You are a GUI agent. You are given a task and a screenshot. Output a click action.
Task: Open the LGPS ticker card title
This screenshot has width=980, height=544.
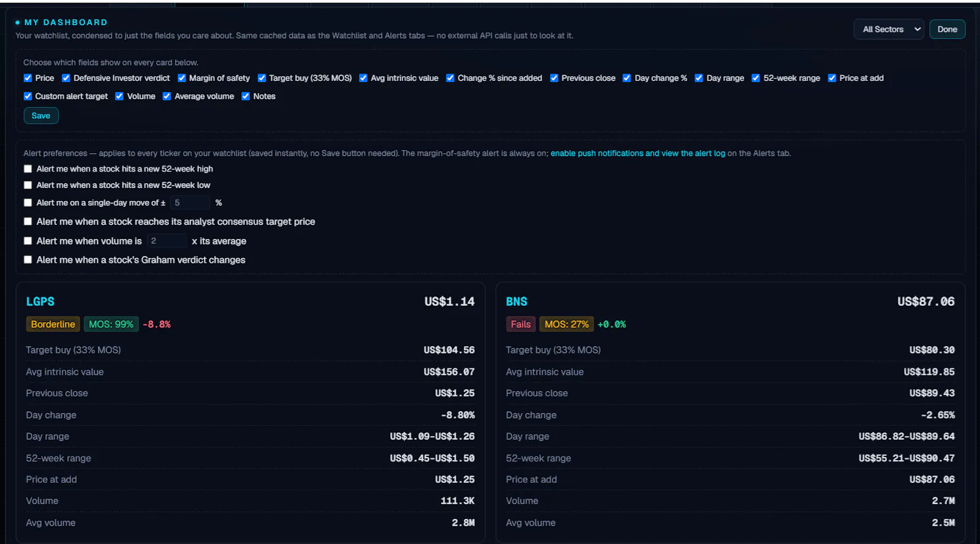tap(40, 301)
